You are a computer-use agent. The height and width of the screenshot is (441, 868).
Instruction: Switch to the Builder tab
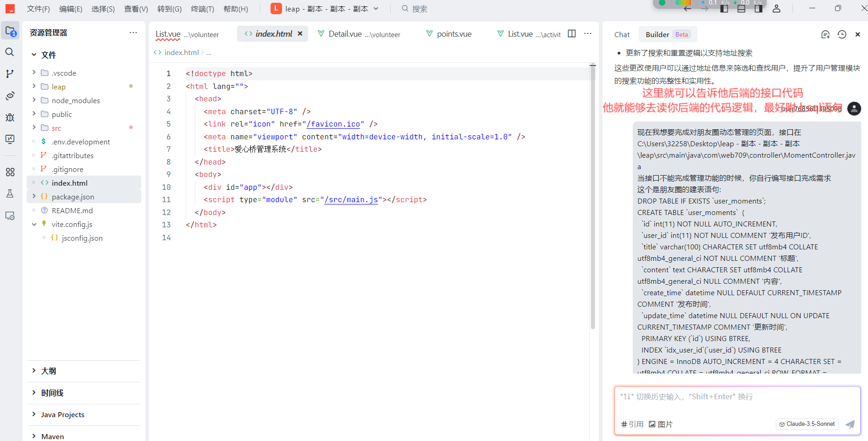coord(668,34)
